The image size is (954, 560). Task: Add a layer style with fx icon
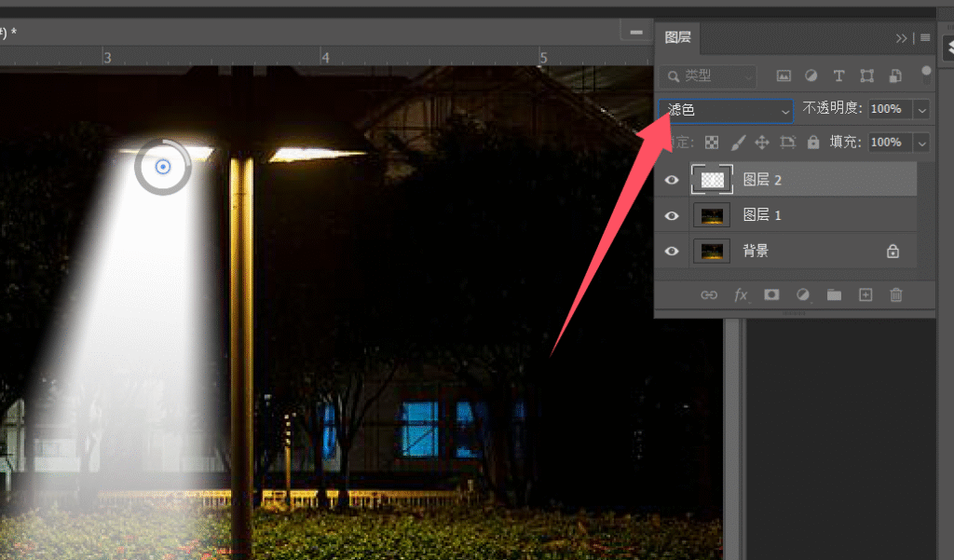(x=741, y=295)
